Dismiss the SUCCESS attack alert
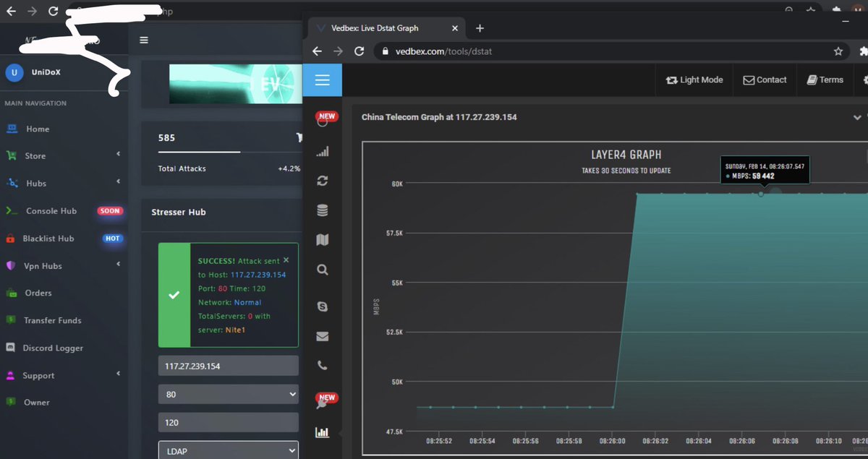868x459 pixels. tap(286, 259)
